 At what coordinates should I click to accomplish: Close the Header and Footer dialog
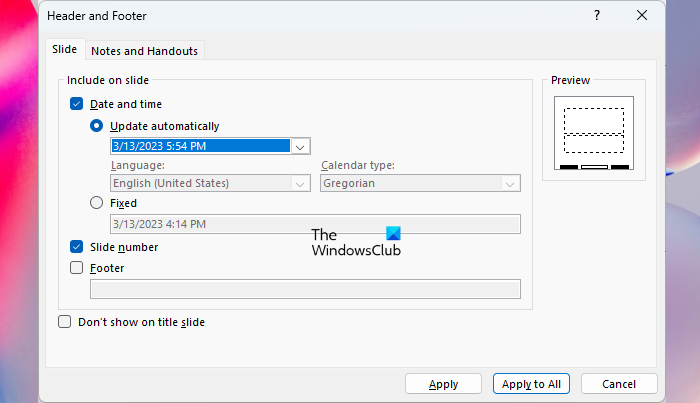tap(642, 16)
